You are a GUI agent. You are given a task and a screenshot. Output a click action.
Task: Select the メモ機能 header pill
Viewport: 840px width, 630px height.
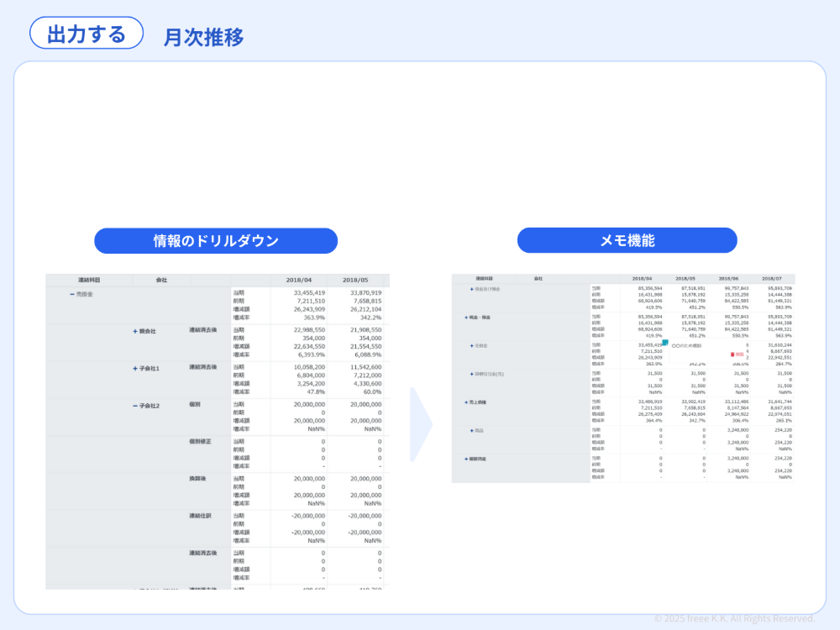(x=627, y=239)
